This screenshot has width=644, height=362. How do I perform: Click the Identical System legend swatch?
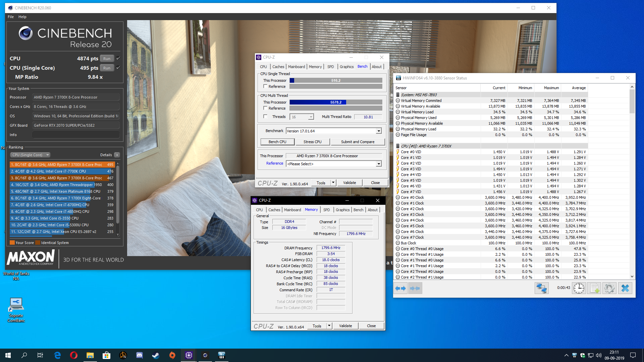pyautogui.click(x=38, y=243)
